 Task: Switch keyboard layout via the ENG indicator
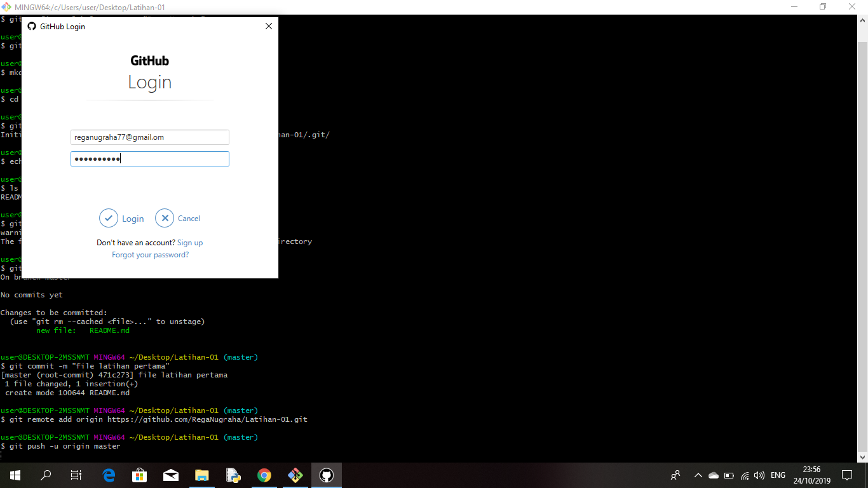pyautogui.click(x=778, y=475)
